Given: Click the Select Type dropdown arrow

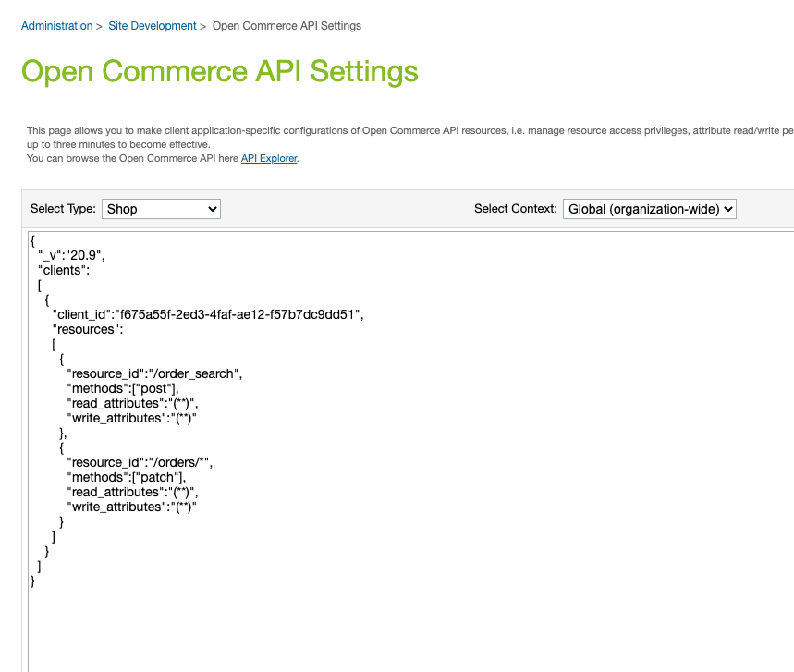Looking at the screenshot, I should pyautogui.click(x=213, y=209).
